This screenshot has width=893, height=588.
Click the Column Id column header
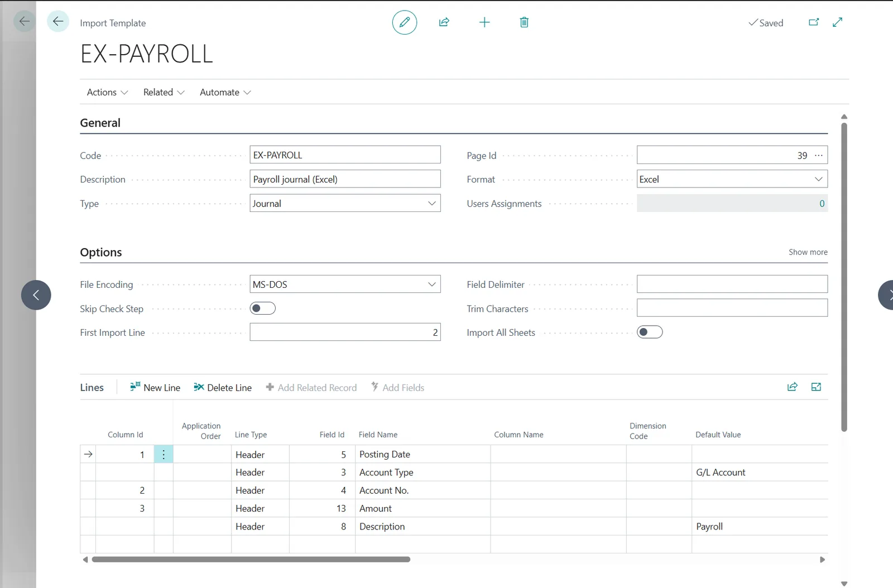coord(126,435)
